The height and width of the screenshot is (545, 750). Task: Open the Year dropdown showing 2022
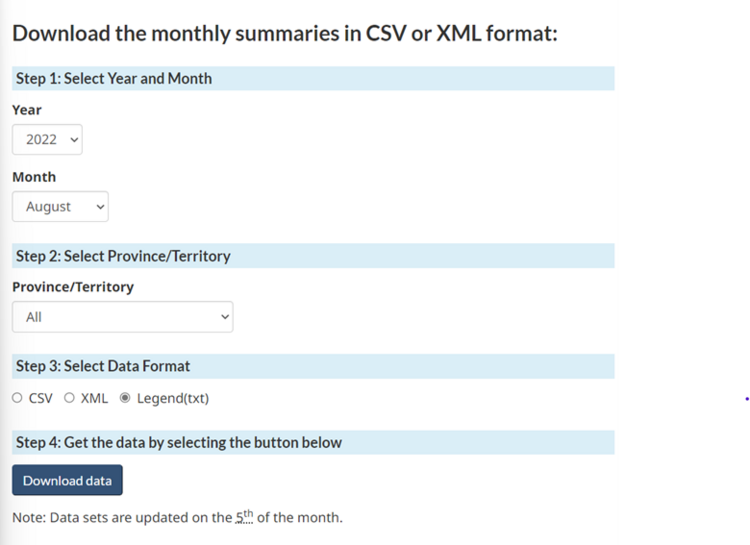[x=47, y=140]
